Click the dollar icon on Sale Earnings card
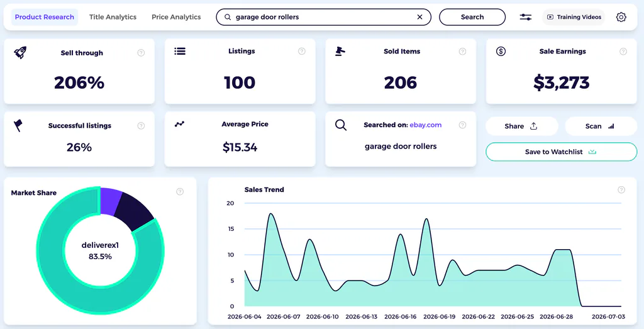The height and width of the screenshot is (329, 644). click(501, 52)
